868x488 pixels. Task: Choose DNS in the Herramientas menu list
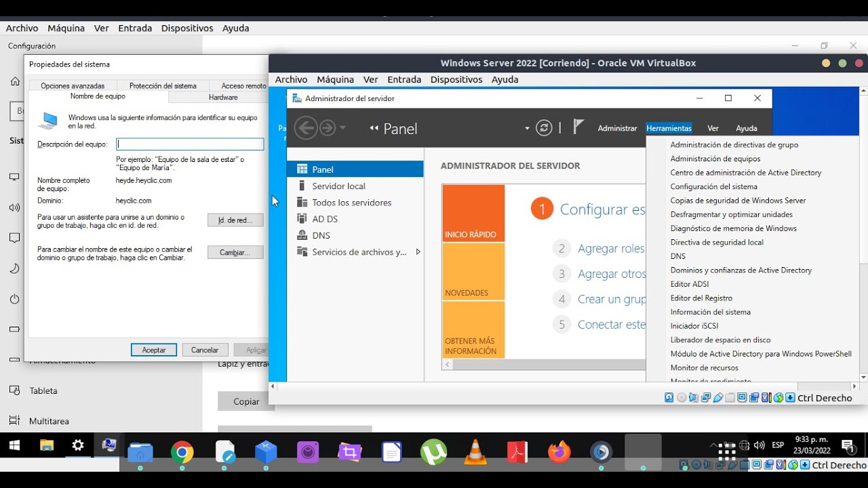(678, 256)
